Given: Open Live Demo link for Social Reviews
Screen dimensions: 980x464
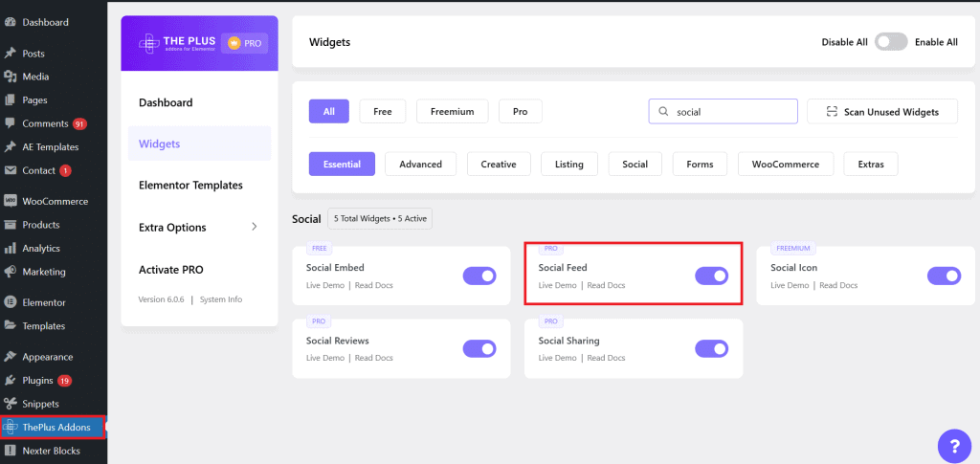Looking at the screenshot, I should pos(325,358).
